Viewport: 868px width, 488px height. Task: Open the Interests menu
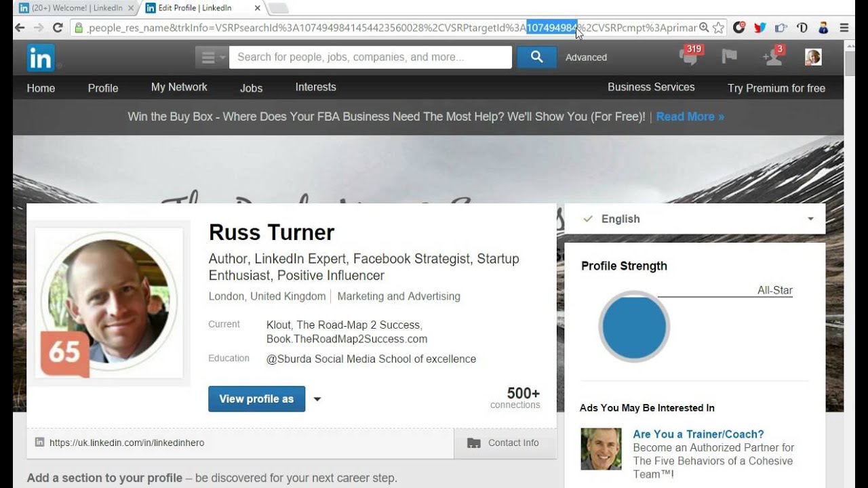coord(315,87)
